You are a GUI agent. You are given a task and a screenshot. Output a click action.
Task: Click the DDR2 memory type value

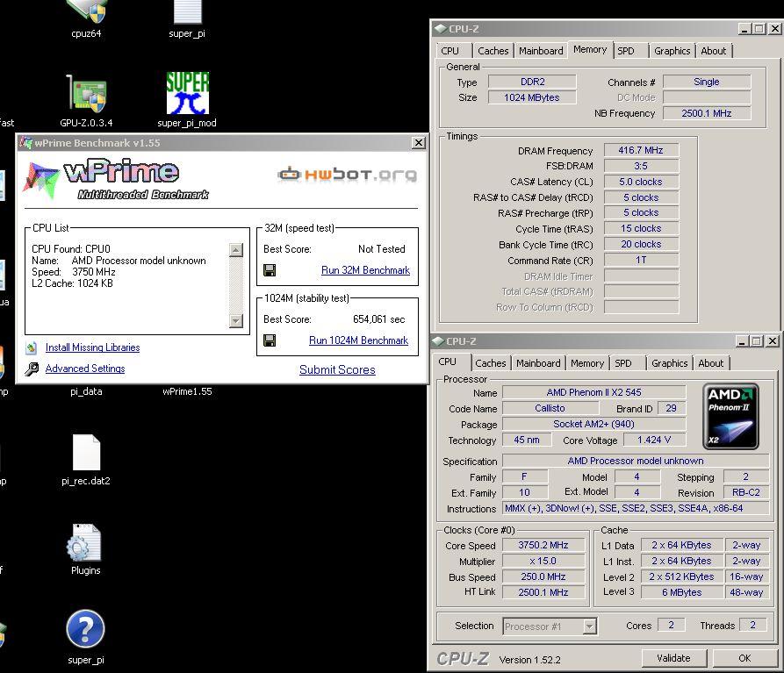[533, 82]
